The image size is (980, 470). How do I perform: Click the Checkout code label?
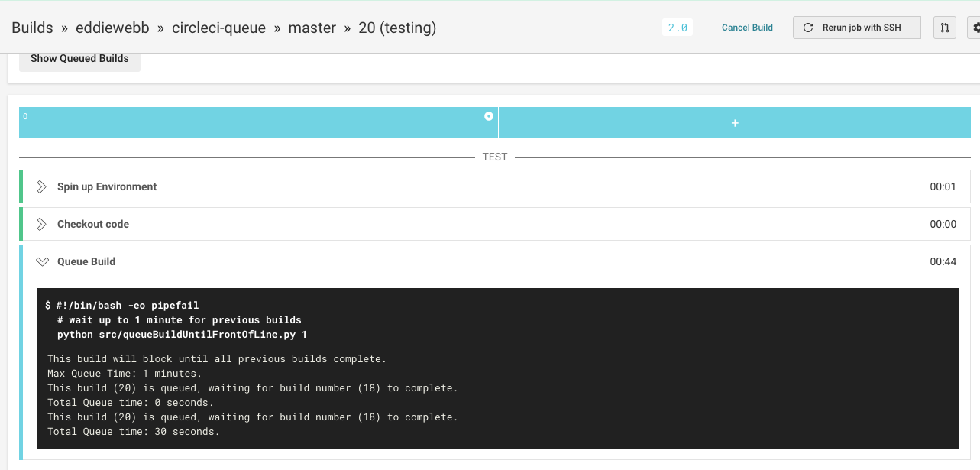(93, 224)
